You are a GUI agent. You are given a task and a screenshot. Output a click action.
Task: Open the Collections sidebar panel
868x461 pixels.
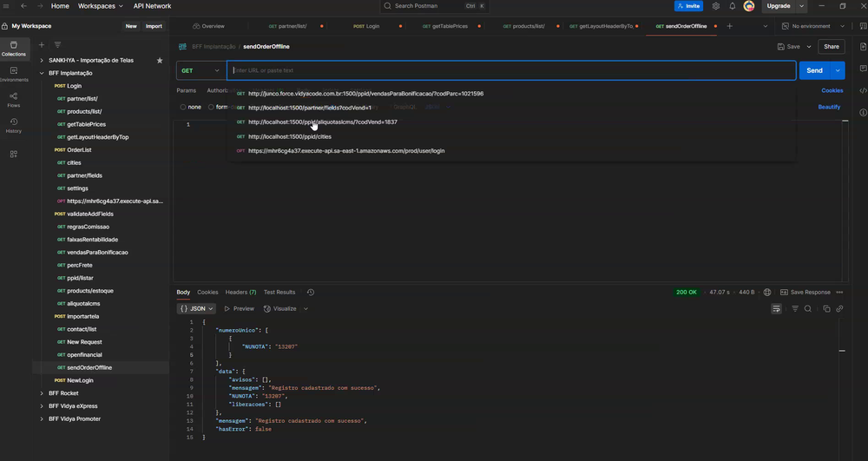pyautogui.click(x=14, y=48)
